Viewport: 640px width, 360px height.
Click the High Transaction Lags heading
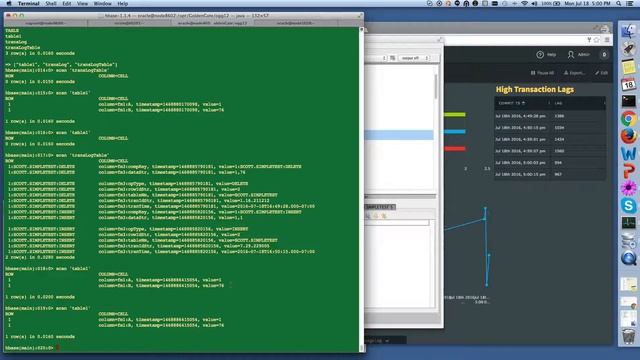pos(535,89)
